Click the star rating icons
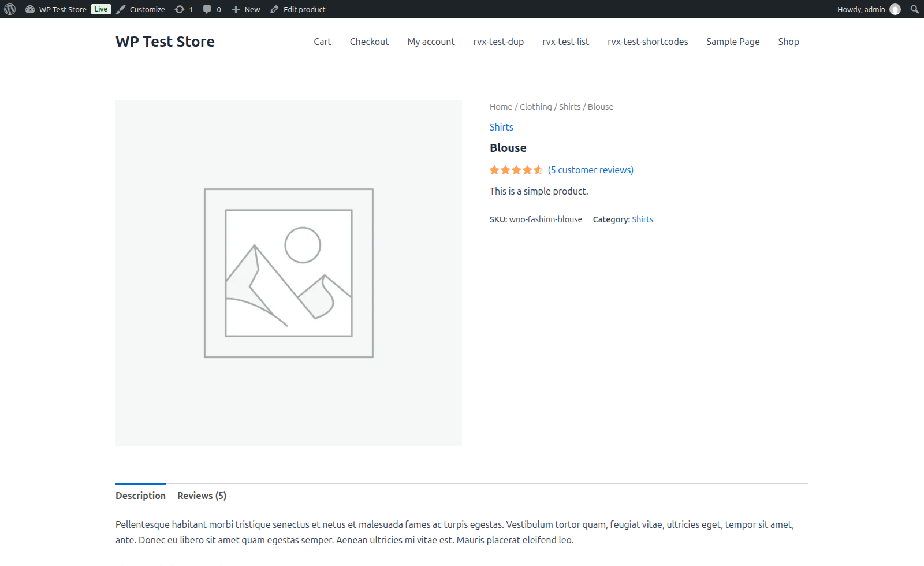The image size is (924, 566). (516, 170)
